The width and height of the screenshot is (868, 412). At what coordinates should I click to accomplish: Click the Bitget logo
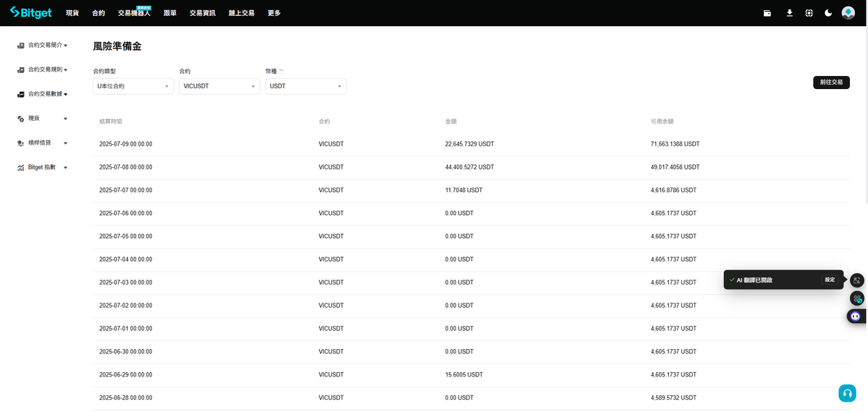pos(30,13)
